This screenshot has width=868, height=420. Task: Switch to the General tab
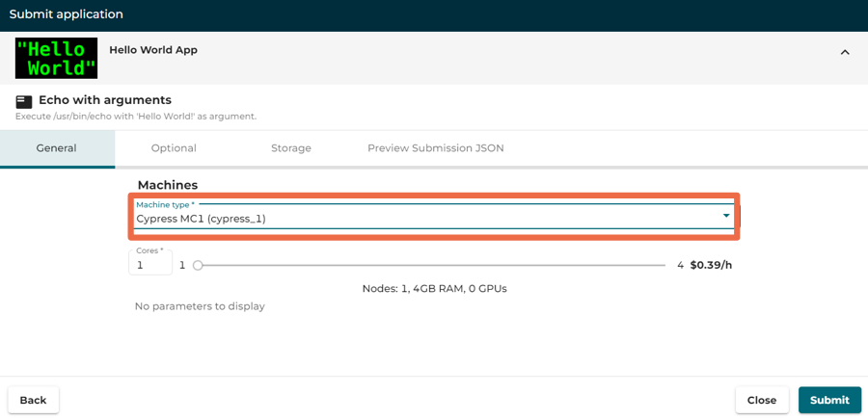(57, 148)
